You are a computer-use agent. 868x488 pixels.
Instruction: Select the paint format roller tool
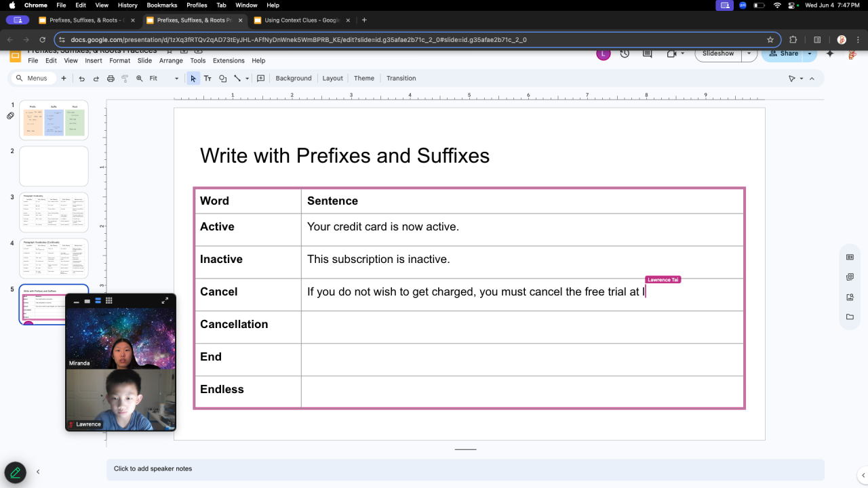tap(125, 79)
